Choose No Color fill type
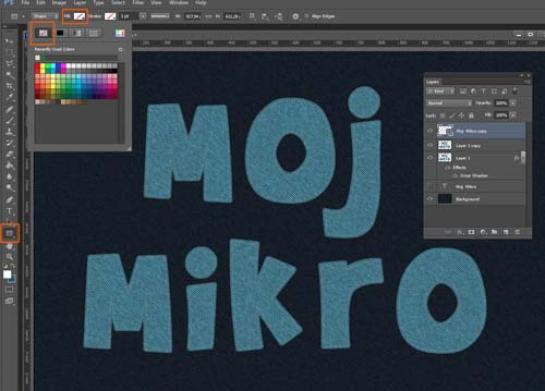 (x=43, y=33)
